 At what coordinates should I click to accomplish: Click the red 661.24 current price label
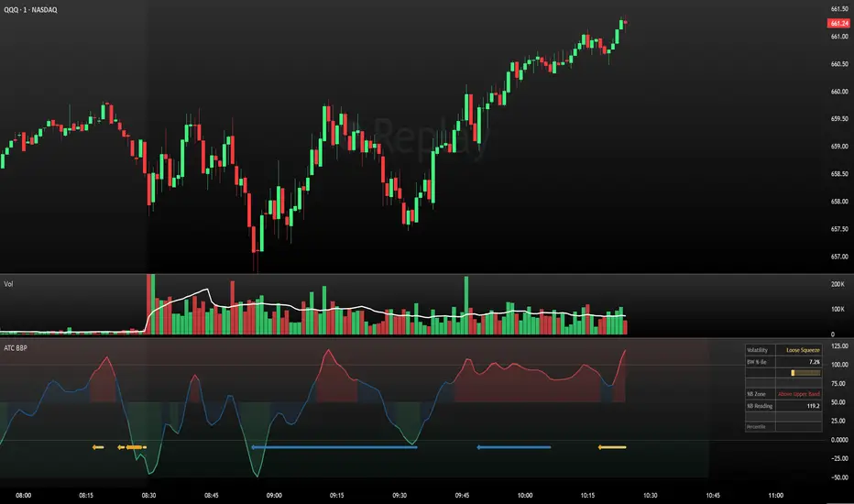pyautogui.click(x=838, y=24)
